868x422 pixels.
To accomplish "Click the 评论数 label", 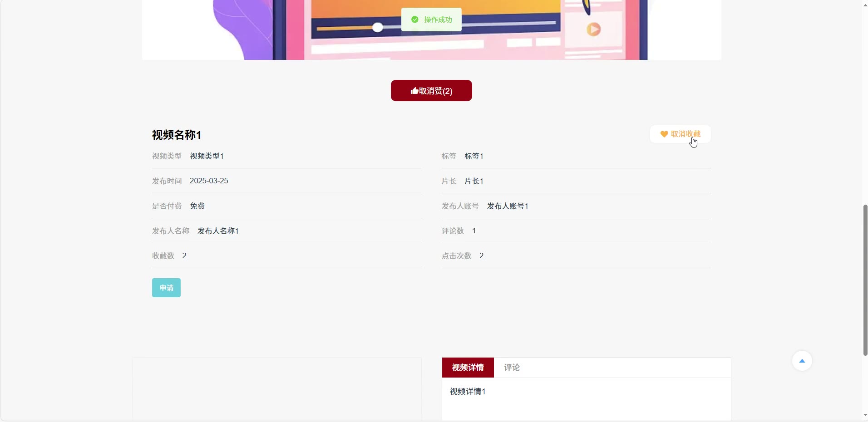I will tap(453, 231).
